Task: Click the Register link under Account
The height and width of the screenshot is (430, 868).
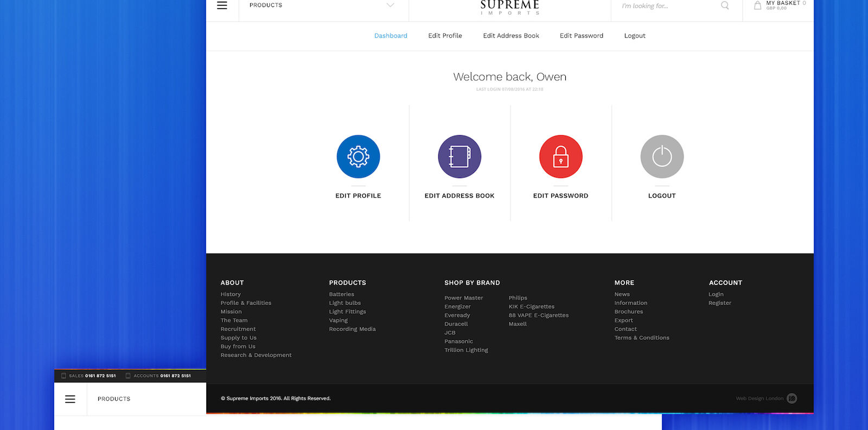Action: point(719,303)
